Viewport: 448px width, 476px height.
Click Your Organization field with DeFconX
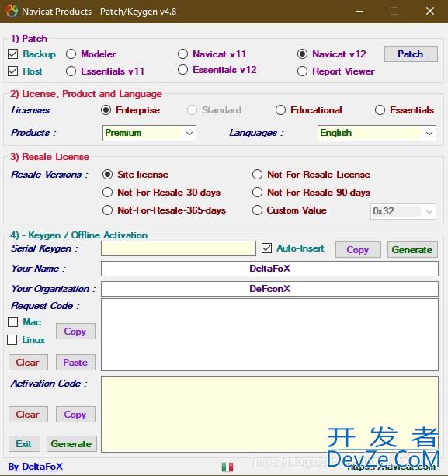tap(269, 289)
